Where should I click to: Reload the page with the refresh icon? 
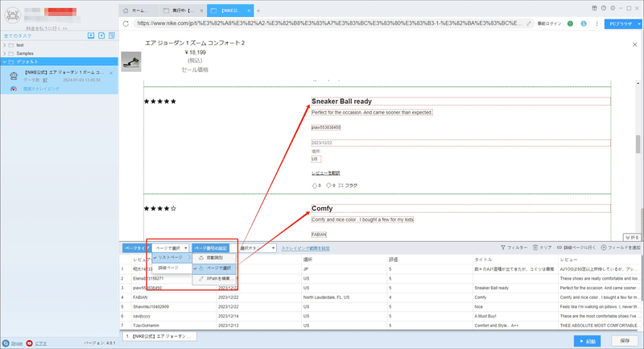click(126, 23)
